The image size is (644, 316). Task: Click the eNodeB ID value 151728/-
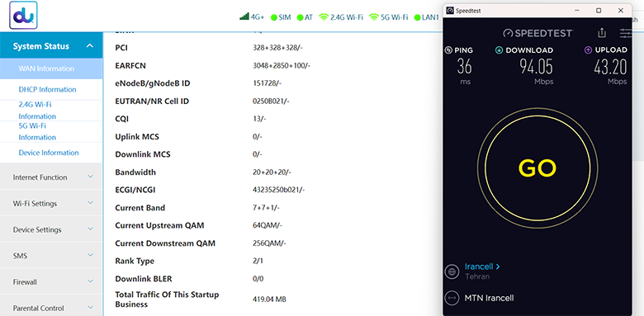267,83
